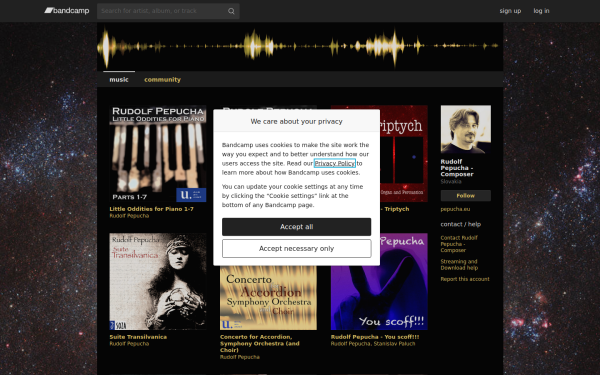Switch to the music tab
Viewport: 600px width, 375px height.
(x=119, y=80)
